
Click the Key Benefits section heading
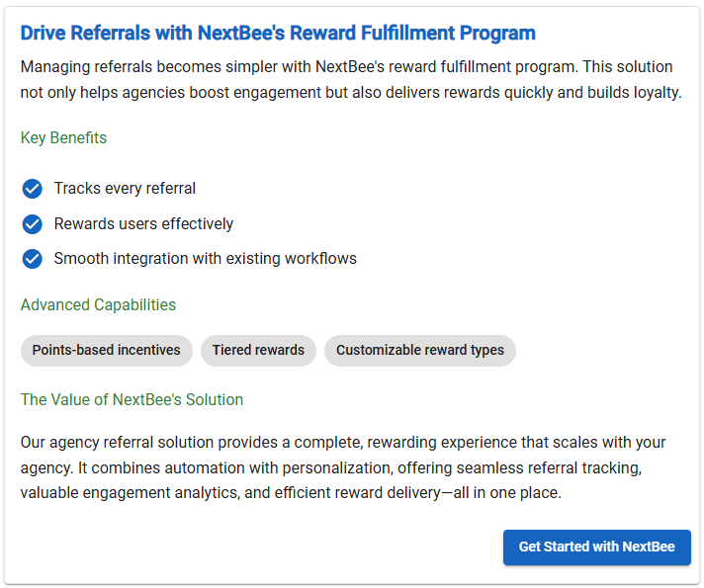pyautogui.click(x=63, y=137)
